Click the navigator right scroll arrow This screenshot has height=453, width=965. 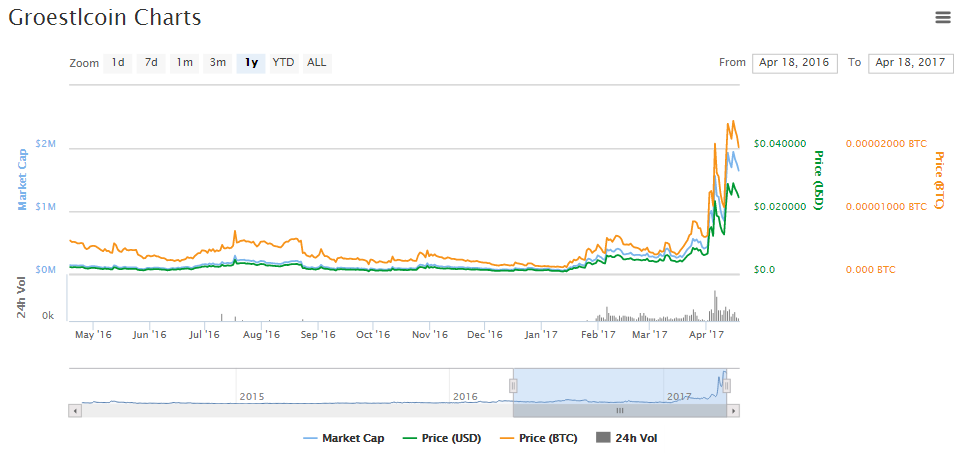pos(734,410)
